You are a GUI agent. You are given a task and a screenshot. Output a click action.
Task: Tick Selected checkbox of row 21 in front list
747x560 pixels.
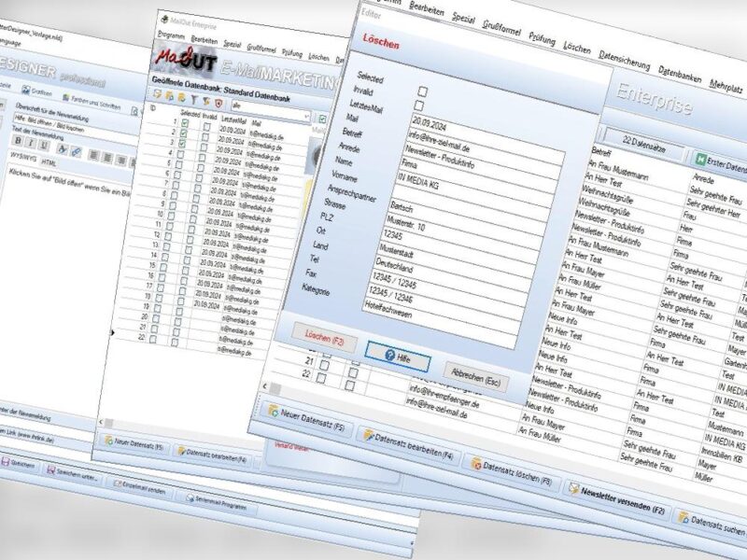[324, 365]
